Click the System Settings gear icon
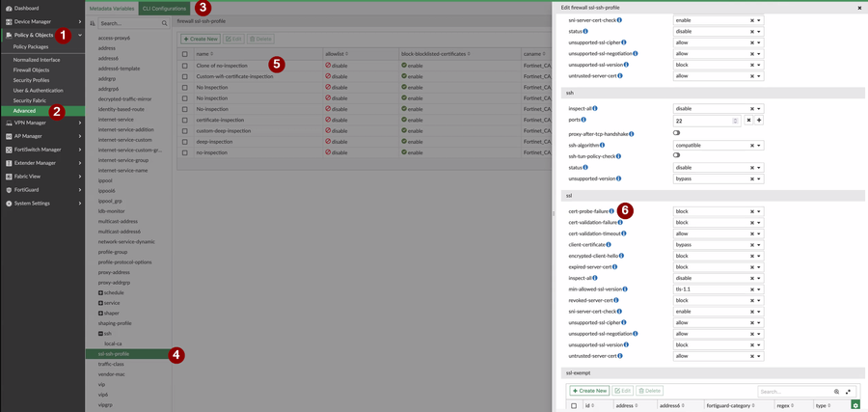 [9, 204]
